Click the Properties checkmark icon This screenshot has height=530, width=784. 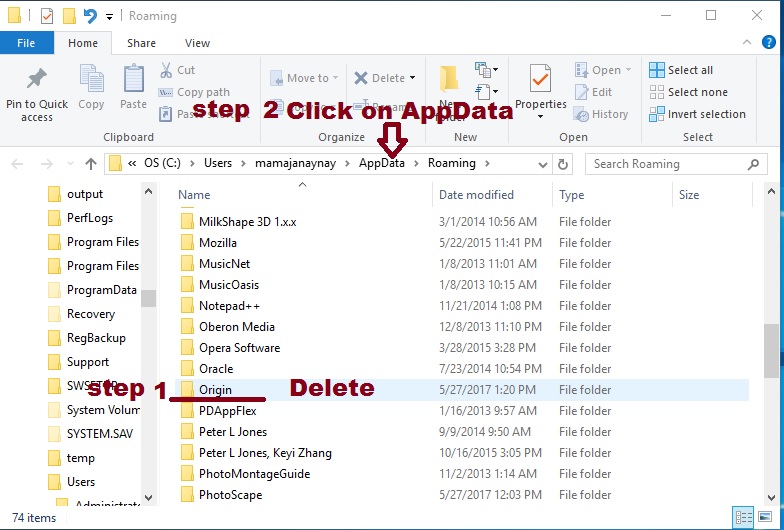[540, 79]
